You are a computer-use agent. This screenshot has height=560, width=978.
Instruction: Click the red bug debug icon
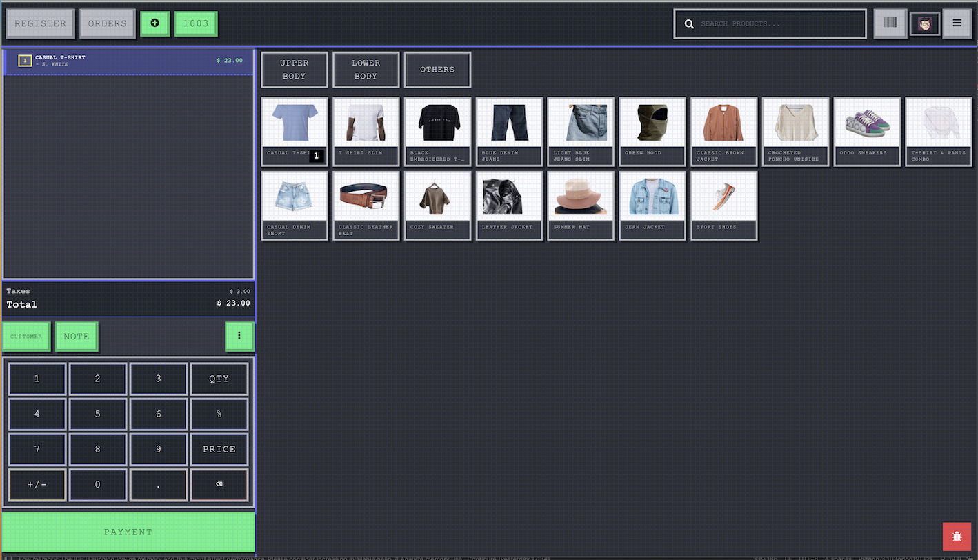pos(957,537)
